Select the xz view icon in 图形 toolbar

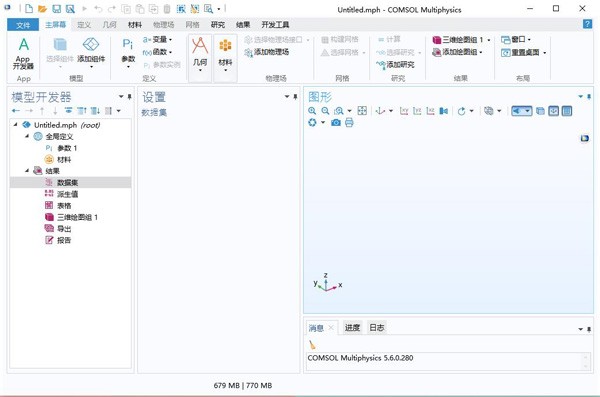click(430, 111)
